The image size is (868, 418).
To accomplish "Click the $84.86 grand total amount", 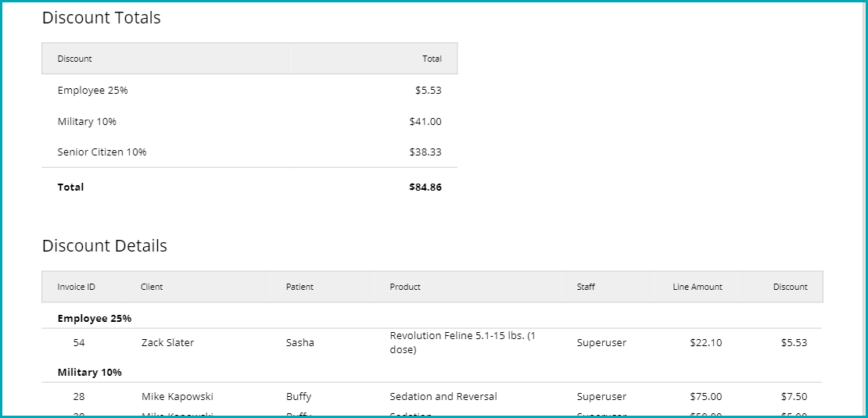I will tap(425, 188).
